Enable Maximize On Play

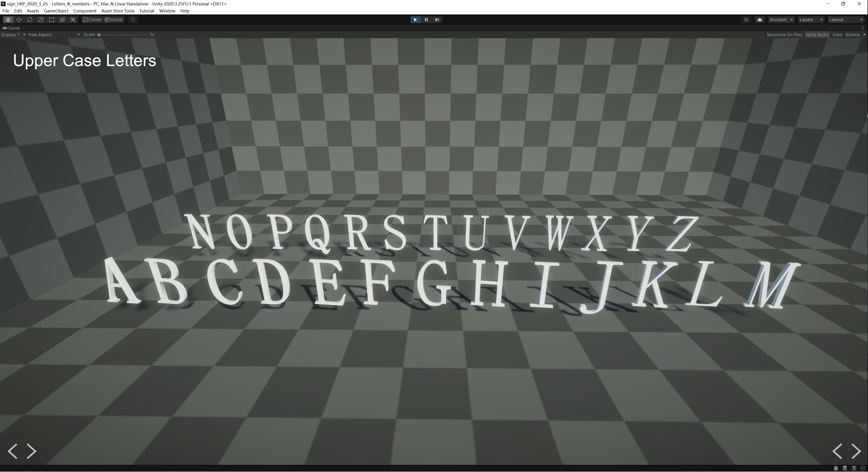[x=784, y=35]
